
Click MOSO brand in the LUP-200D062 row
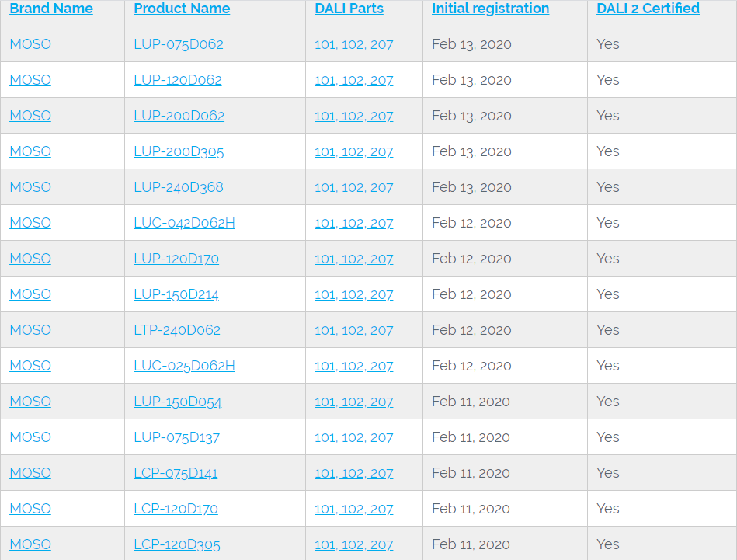[30, 116]
